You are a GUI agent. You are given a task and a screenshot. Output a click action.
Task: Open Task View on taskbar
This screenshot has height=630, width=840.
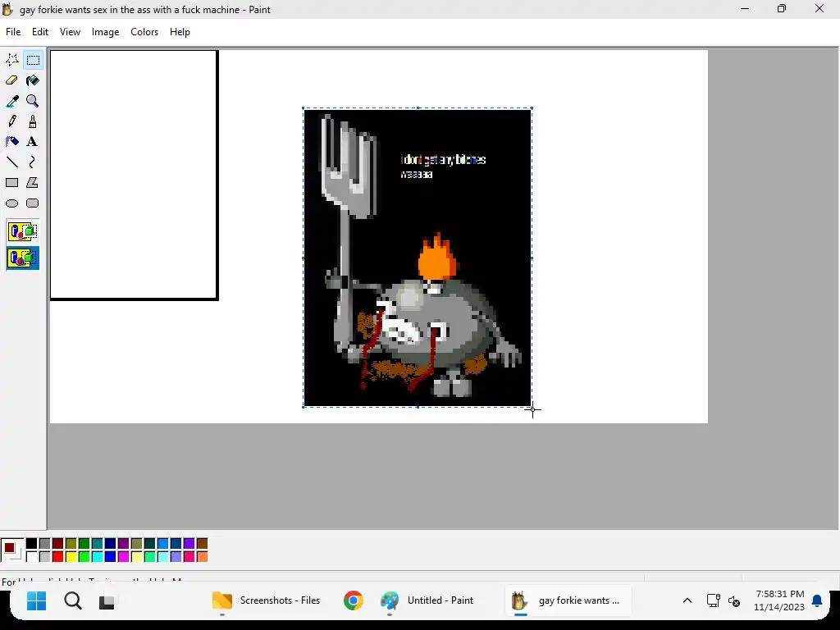(107, 601)
